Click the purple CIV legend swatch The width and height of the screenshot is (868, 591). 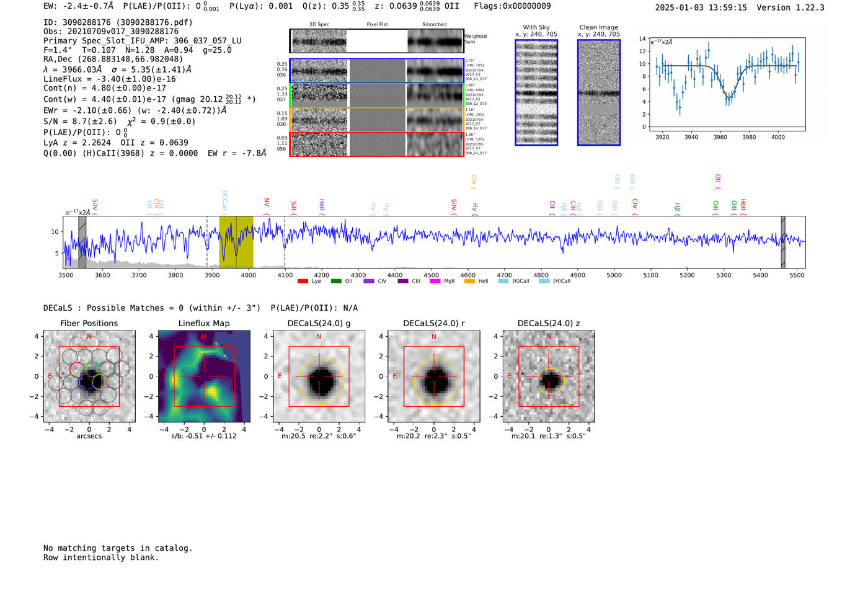[x=369, y=281]
